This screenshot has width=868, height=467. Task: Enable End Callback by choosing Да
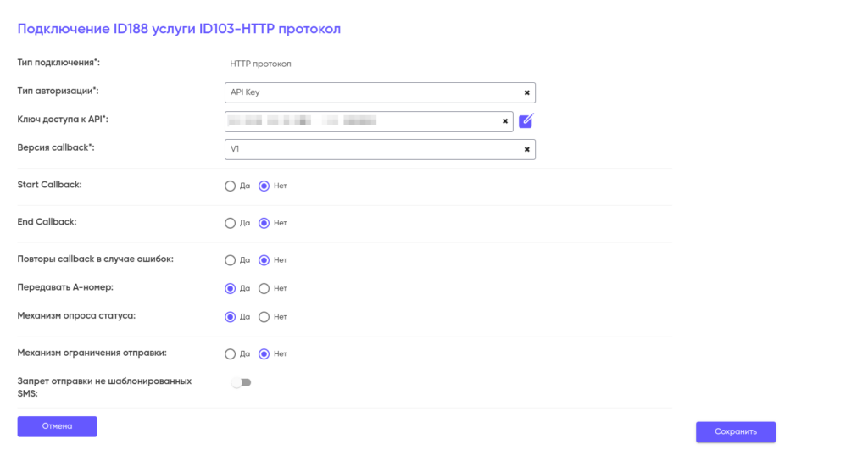coord(230,224)
